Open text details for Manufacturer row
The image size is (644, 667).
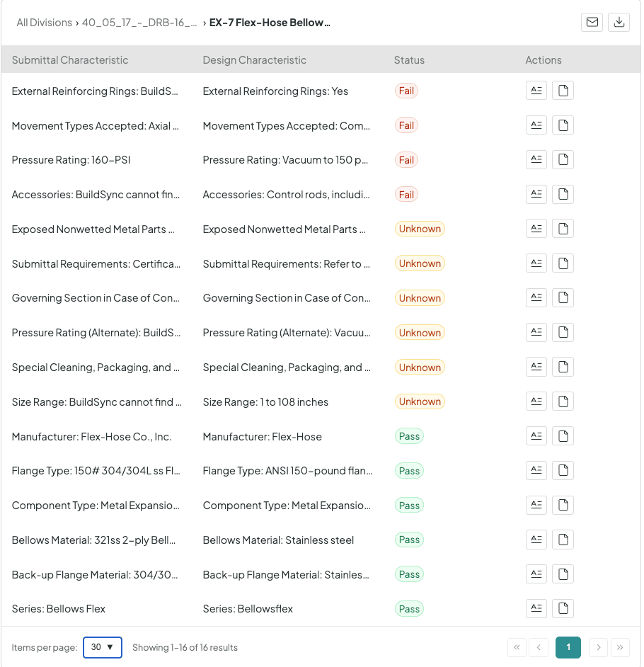(536, 436)
